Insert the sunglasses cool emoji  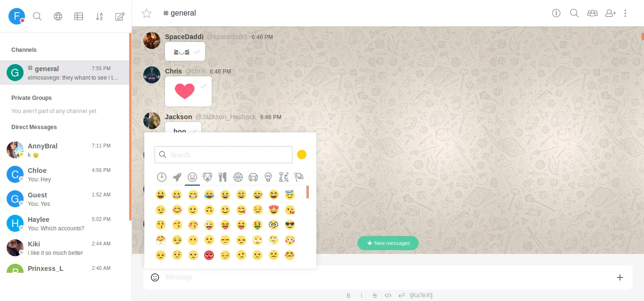coord(289,225)
